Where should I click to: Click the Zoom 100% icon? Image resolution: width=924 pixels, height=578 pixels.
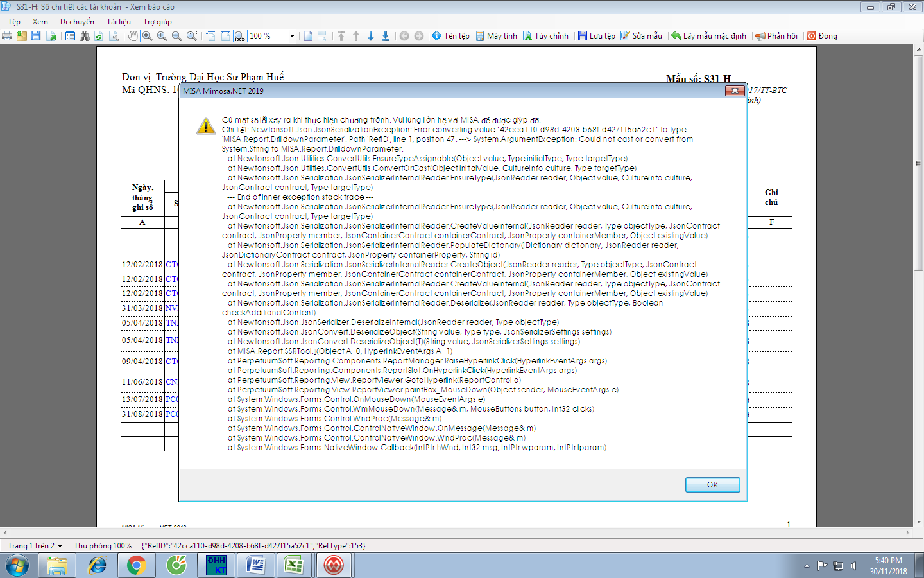240,36
